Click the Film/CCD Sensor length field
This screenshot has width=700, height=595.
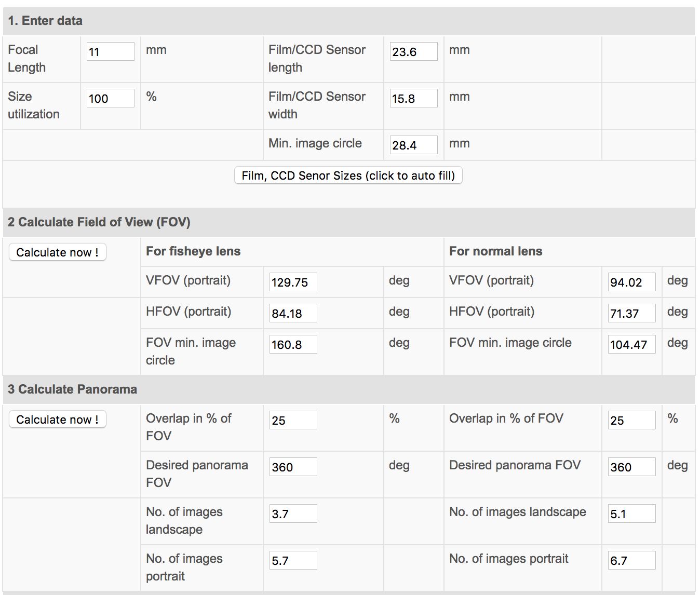[x=414, y=51]
